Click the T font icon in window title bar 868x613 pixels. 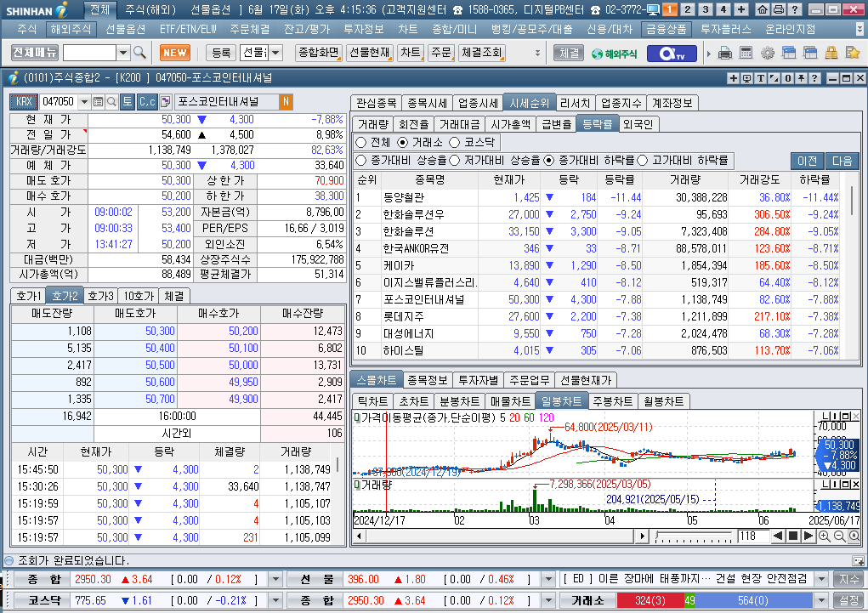pos(761,78)
